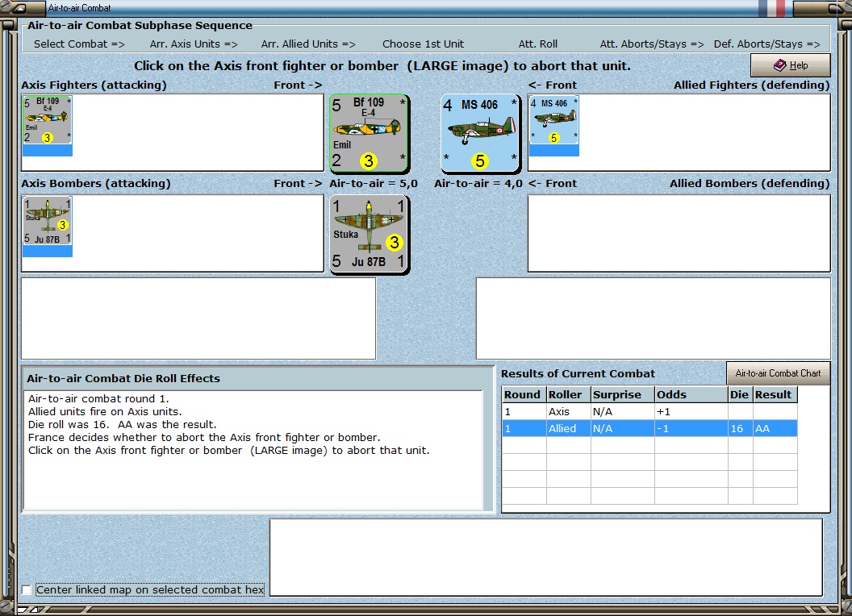Click the French flag icon in title bar
Viewport: 852px width, 616px height.
pyautogui.click(x=771, y=7)
